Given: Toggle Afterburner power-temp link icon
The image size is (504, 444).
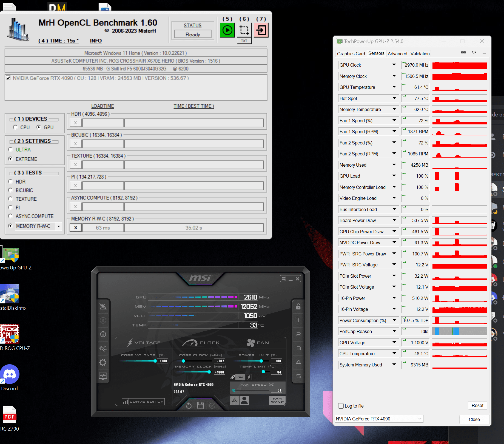Looking at the screenshot, I should coord(233,377).
